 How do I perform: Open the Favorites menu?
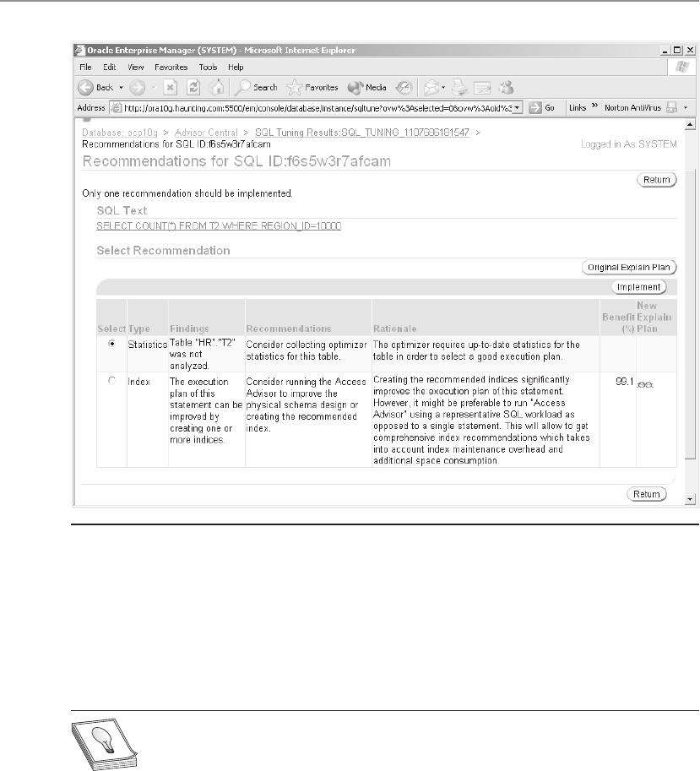click(x=171, y=68)
